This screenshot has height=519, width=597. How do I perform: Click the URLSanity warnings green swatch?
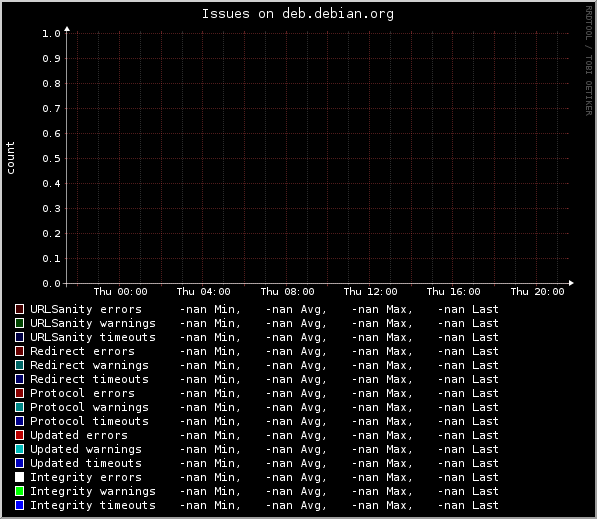pyautogui.click(x=19, y=323)
